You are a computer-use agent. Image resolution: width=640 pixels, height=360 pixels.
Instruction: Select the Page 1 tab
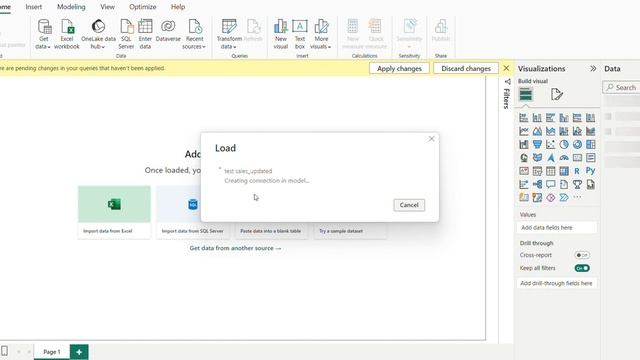52,352
